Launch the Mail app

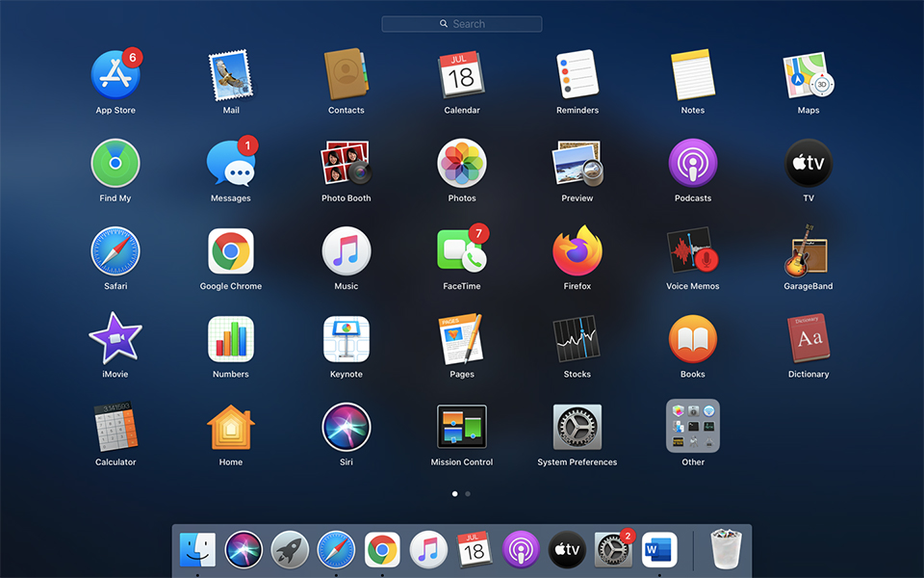pyautogui.click(x=231, y=75)
